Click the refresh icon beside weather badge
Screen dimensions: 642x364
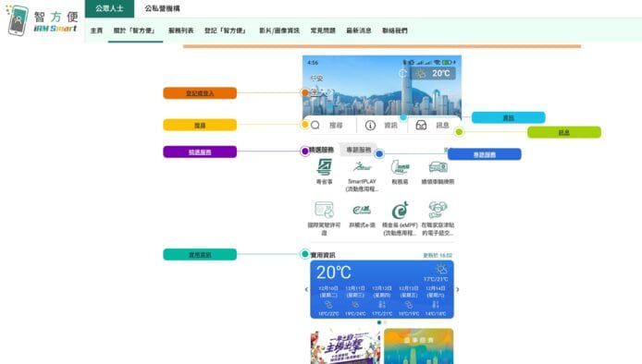403,73
